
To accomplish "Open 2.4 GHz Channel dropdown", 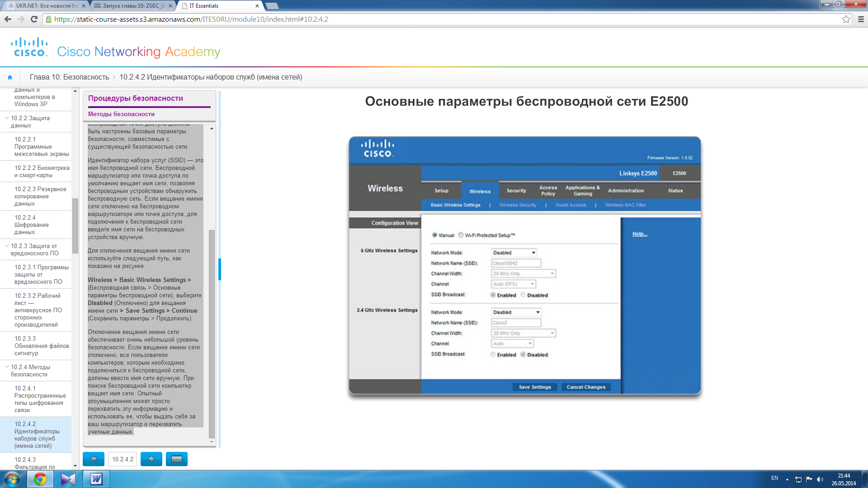I will 513,343.
